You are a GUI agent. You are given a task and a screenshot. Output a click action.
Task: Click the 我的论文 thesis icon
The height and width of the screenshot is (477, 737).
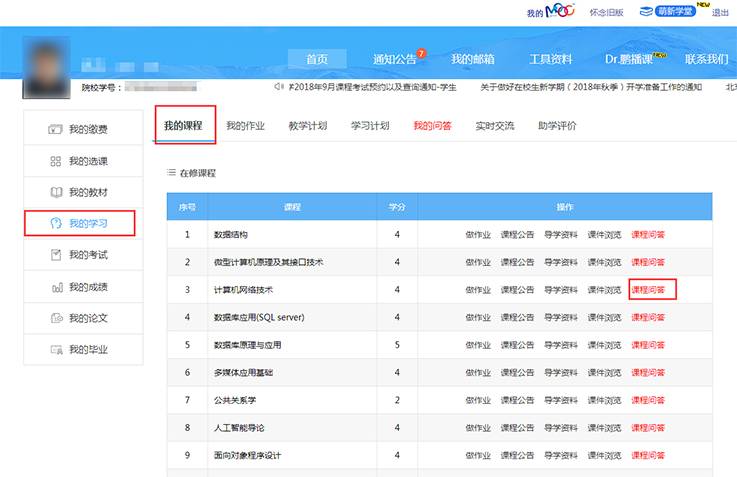click(x=56, y=318)
